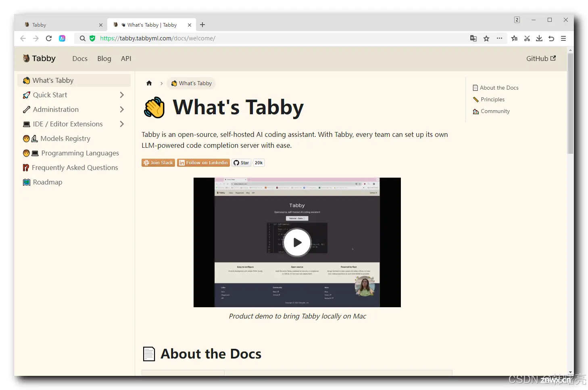588x390 pixels.
Task: Click the page vertical scrollbar thumb
Action: 570,103
